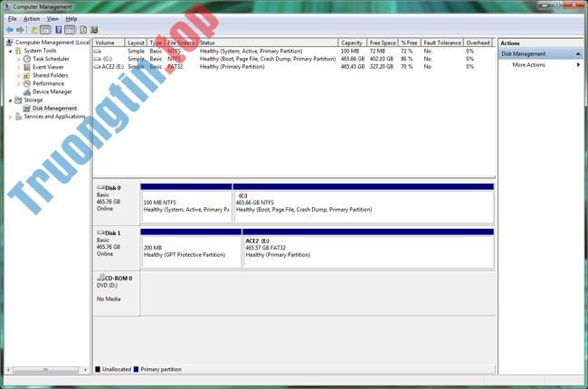The image size is (588, 389).
Task: Expand the Shared Folders node
Action: coord(19,76)
